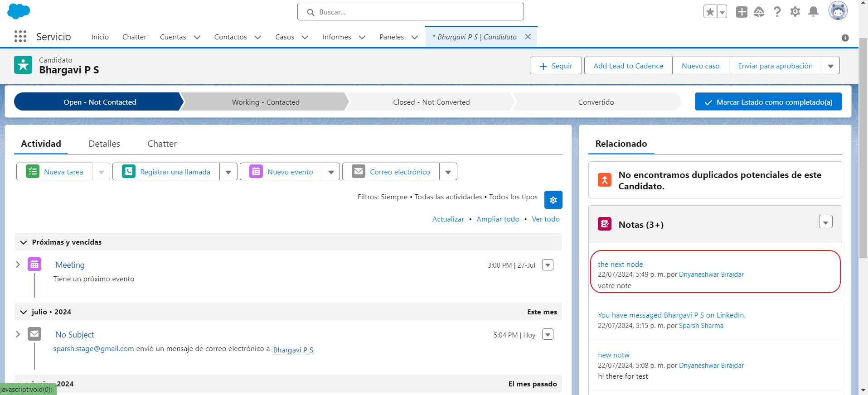
Task: Select the Open - Not Contacted stage
Action: pyautogui.click(x=100, y=102)
